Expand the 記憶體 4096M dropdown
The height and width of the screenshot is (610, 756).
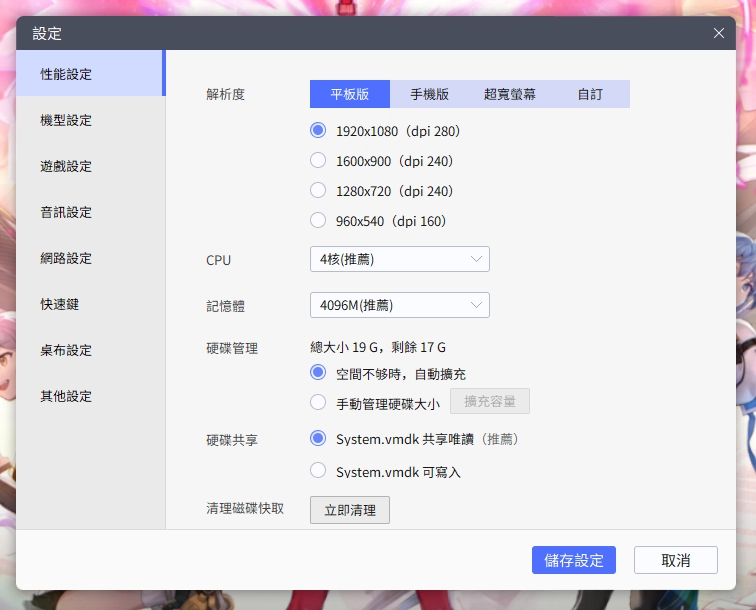coord(399,305)
